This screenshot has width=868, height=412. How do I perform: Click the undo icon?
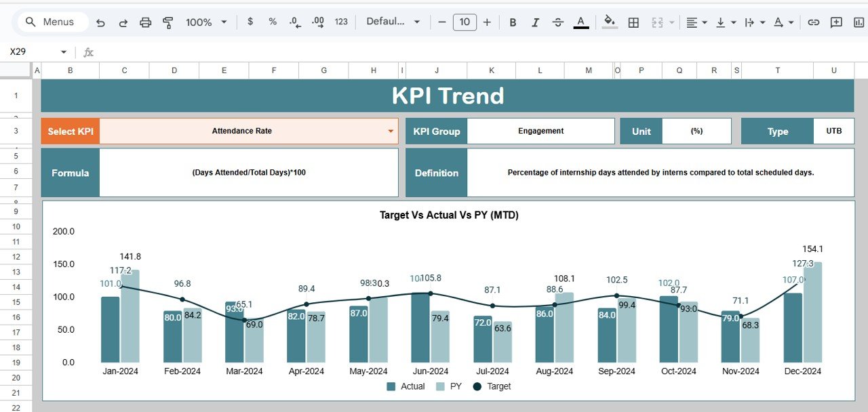click(100, 22)
